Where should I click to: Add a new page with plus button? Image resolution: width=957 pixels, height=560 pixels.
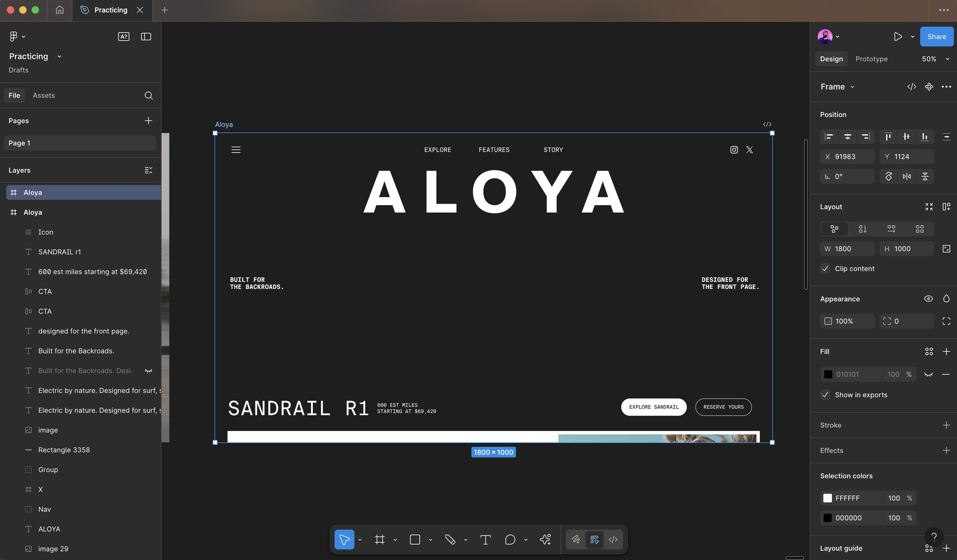[148, 121]
